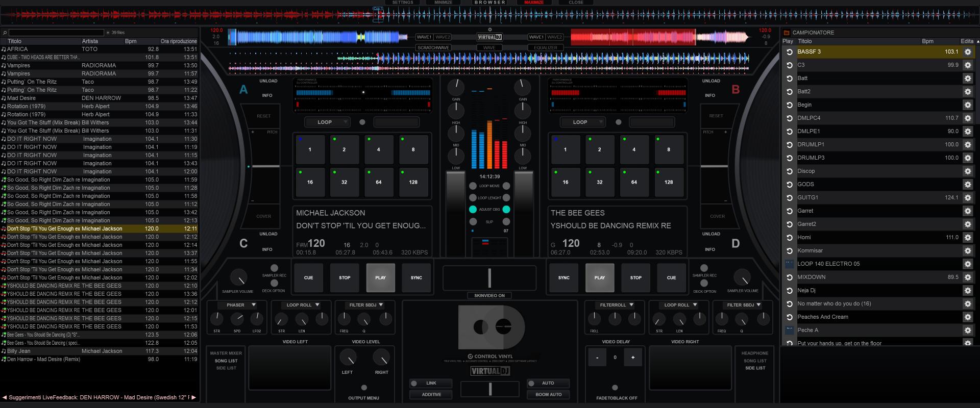Select right deck WAVE2 view
Image resolution: width=980 pixels, height=408 pixels.
[x=554, y=37]
